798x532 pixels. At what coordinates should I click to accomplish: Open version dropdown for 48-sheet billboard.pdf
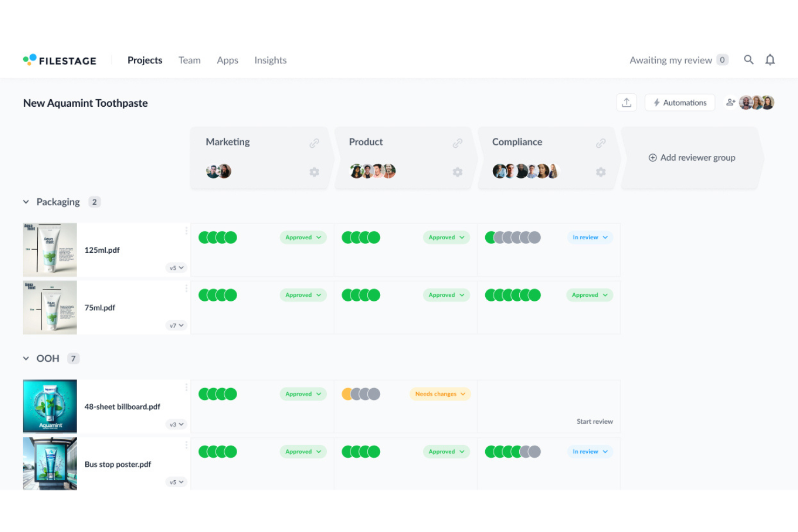tap(176, 425)
